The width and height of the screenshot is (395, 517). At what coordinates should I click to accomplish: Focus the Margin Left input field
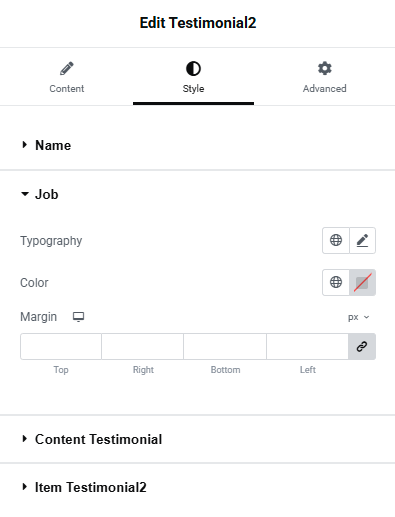tap(307, 346)
